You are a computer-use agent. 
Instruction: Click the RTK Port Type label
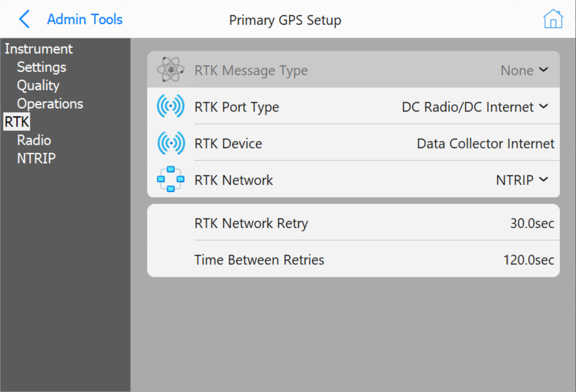(237, 107)
